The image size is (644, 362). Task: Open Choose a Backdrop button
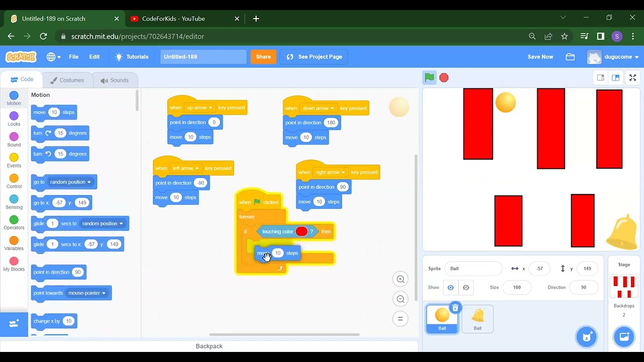pos(624,336)
